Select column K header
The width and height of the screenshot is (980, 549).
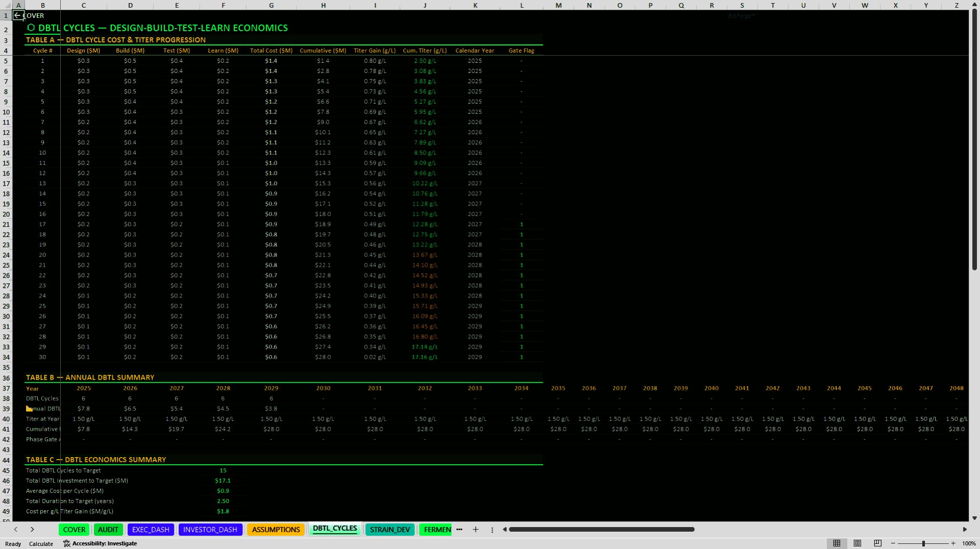point(475,5)
